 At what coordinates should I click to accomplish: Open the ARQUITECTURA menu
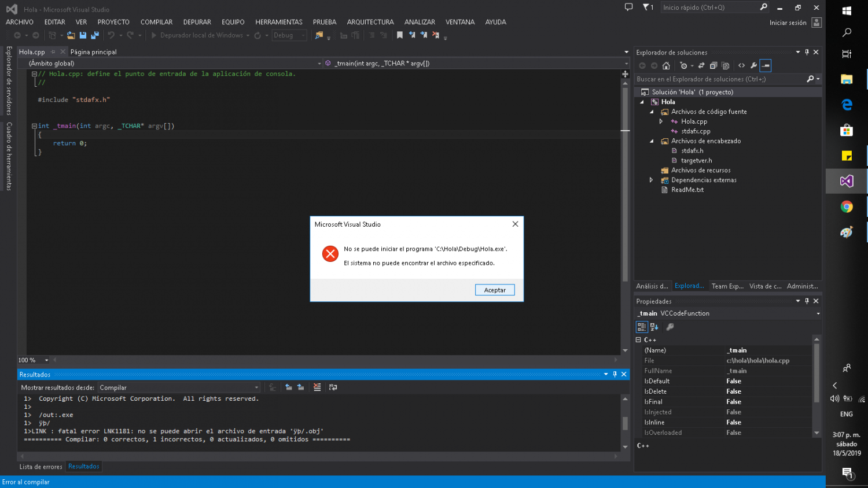(370, 22)
